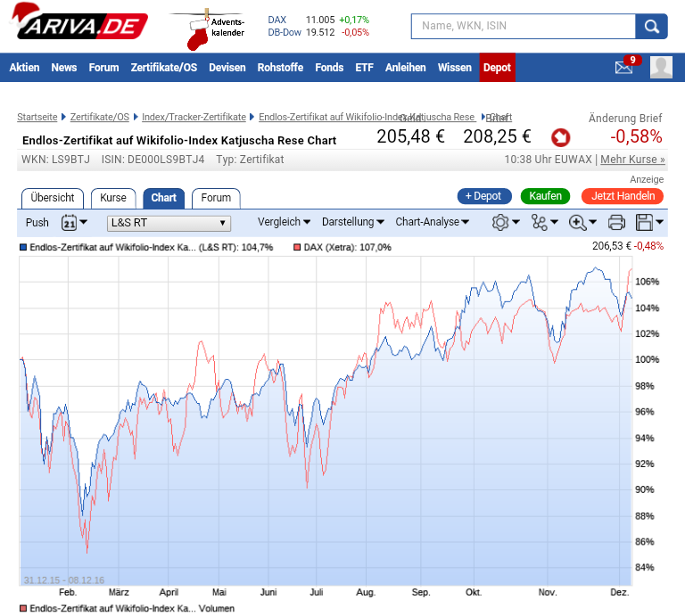Open the L&S RT exchange dropdown
685x616 pixels.
pyautogui.click(x=169, y=223)
